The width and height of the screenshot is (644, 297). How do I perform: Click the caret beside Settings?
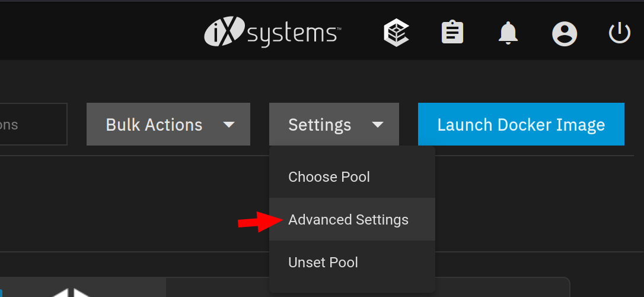378,125
